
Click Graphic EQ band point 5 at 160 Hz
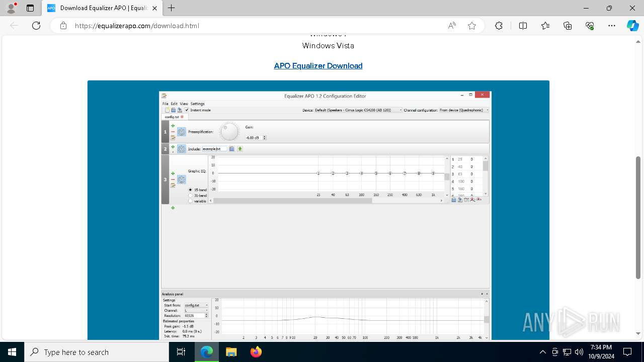(376, 173)
